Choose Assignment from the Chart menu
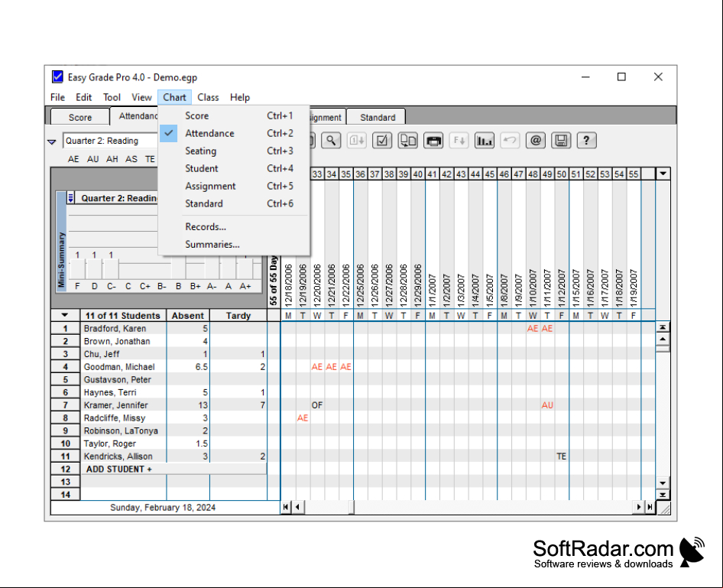This screenshot has width=723, height=588. pyautogui.click(x=234, y=186)
